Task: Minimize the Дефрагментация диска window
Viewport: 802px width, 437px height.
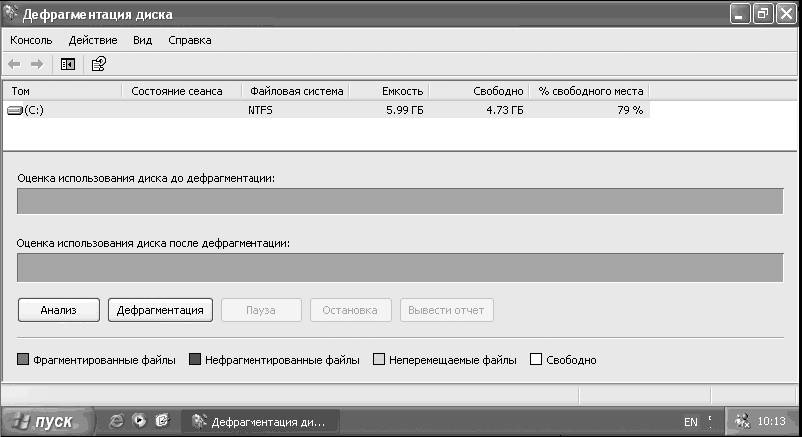Action: point(740,13)
